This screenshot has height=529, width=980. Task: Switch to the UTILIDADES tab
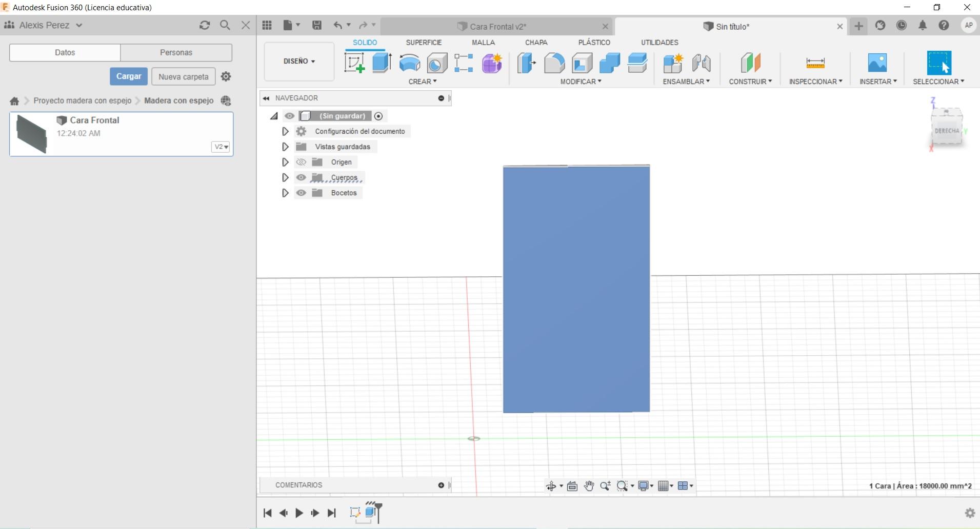click(659, 43)
